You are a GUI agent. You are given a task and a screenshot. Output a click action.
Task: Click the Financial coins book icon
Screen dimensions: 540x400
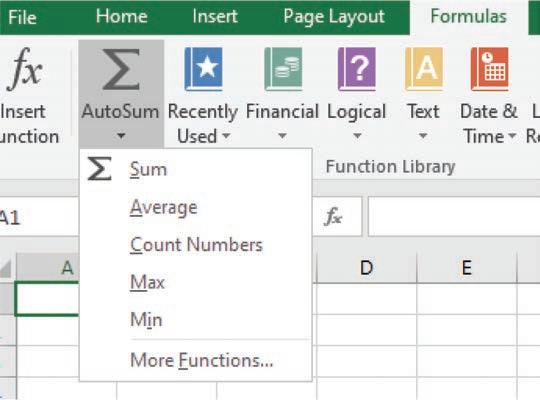pos(283,69)
